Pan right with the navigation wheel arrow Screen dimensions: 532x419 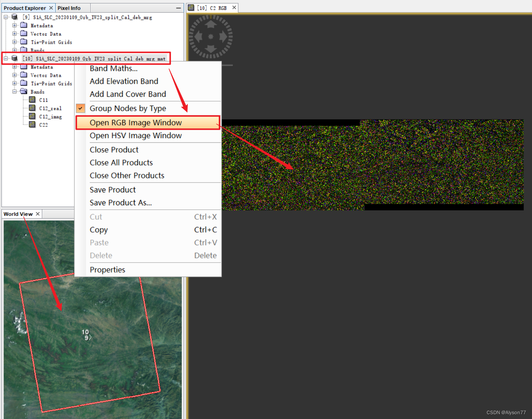(x=223, y=37)
